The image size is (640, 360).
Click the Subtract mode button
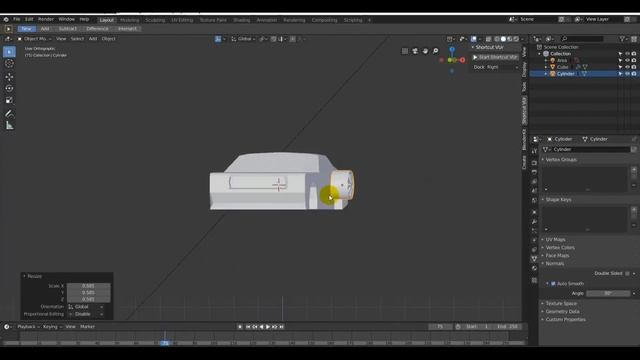(x=68, y=29)
